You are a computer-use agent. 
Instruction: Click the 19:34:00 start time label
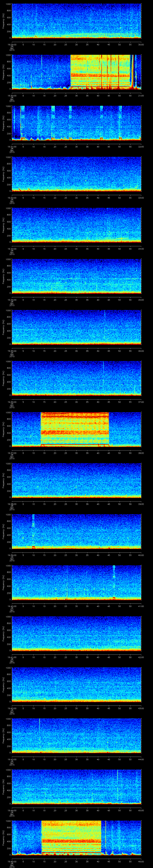click(x=12, y=300)
